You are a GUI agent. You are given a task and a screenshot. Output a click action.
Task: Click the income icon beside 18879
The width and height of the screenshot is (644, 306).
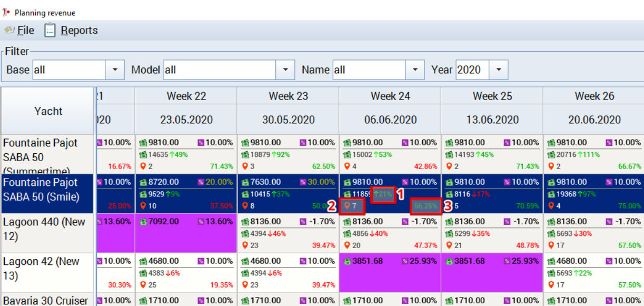click(x=245, y=155)
